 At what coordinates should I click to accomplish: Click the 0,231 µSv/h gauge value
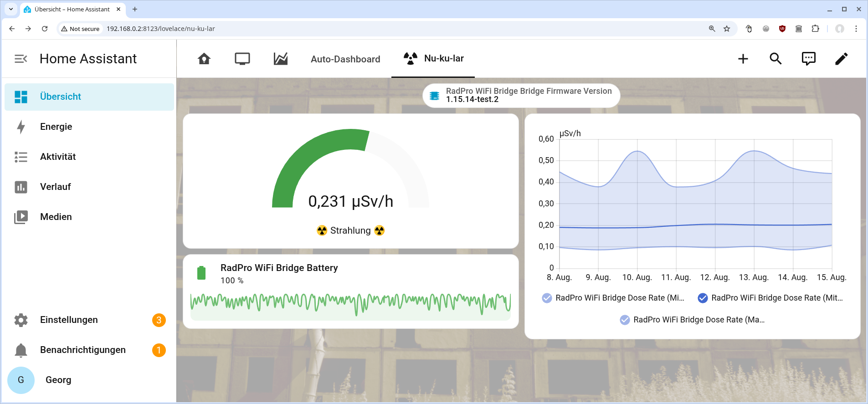pos(351,201)
